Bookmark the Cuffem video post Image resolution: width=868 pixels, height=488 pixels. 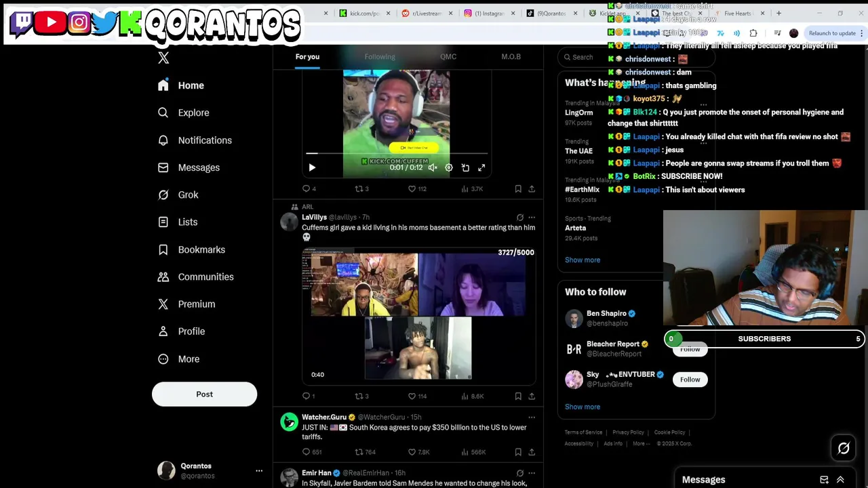click(x=518, y=188)
